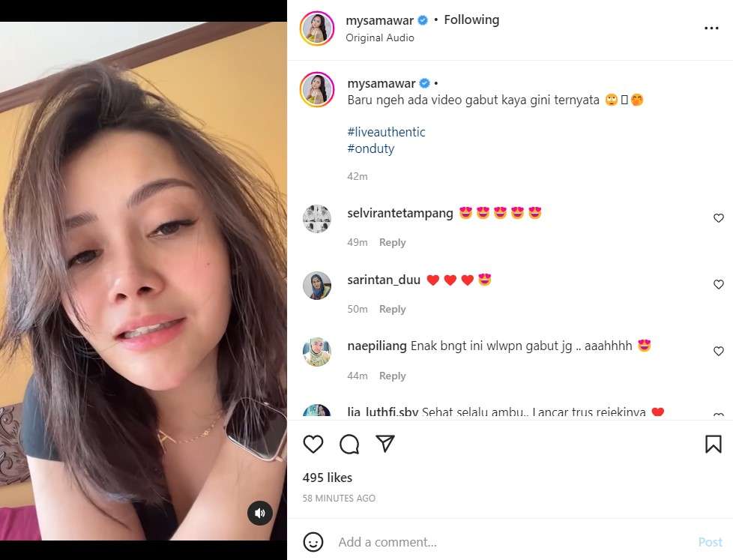Open the #onduty hashtag
The image size is (733, 560).
370,148
